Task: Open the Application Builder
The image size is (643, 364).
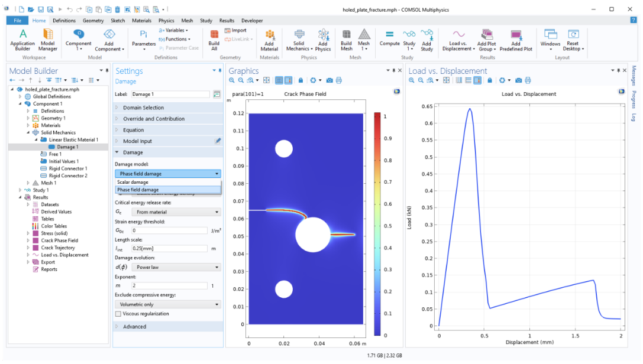Action: pyautogui.click(x=22, y=40)
